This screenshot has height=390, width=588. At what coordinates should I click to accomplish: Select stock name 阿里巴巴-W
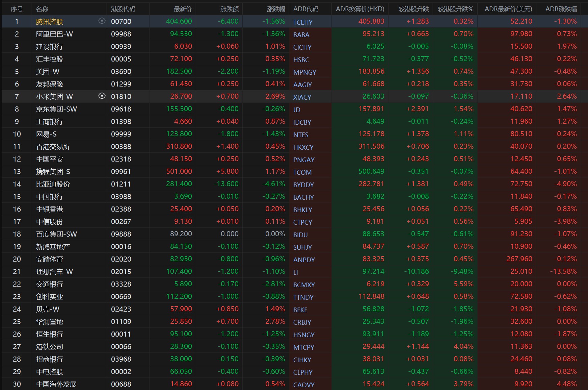(x=54, y=34)
